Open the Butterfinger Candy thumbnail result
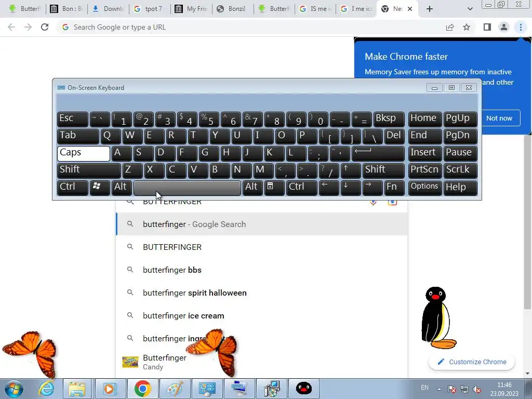Image resolution: width=532 pixels, height=399 pixels. click(130, 362)
